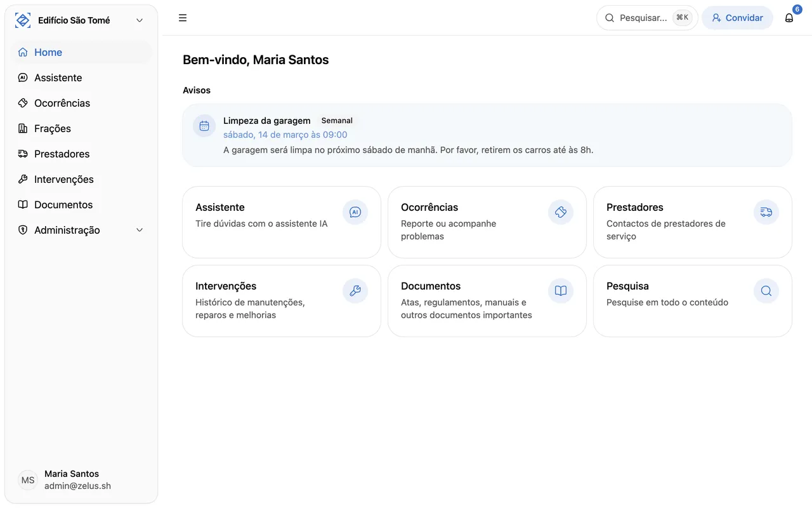Click the book icon in the Documentos card
The height and width of the screenshot is (508, 812).
point(561,291)
